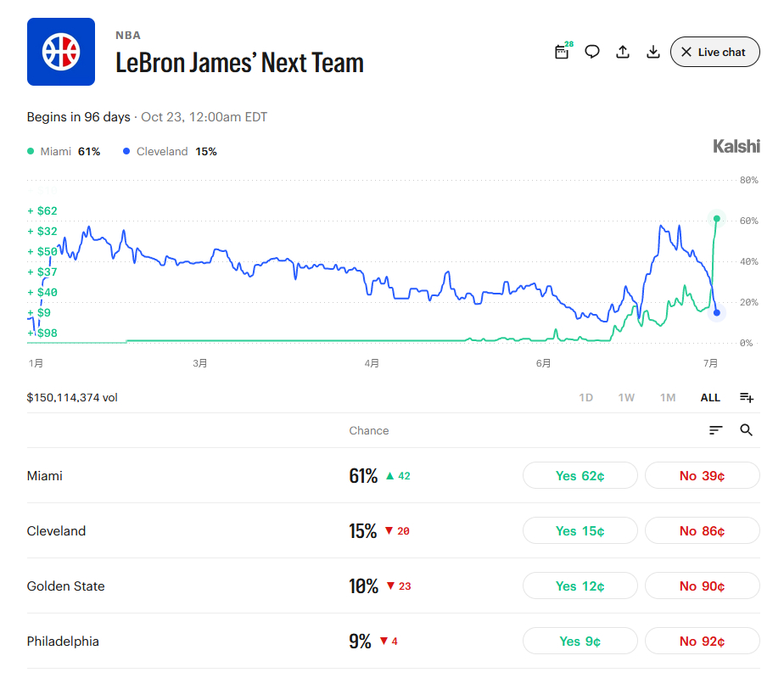This screenshot has width=784, height=678.
Task: Buy Yes 12¢ for Golden State
Action: point(580,586)
